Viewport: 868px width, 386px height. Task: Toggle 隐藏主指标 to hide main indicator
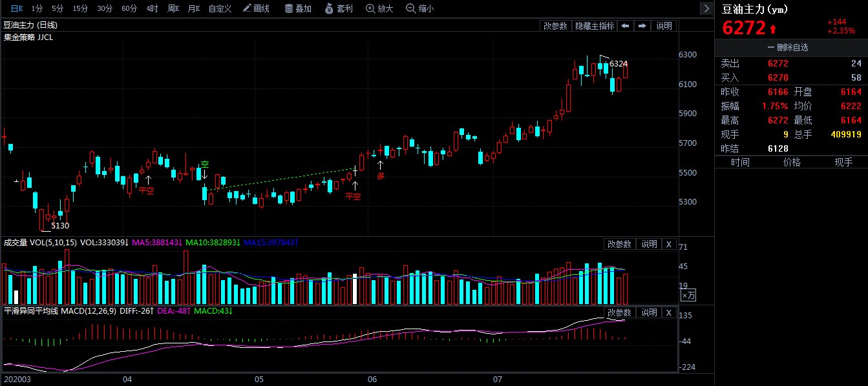tap(594, 25)
